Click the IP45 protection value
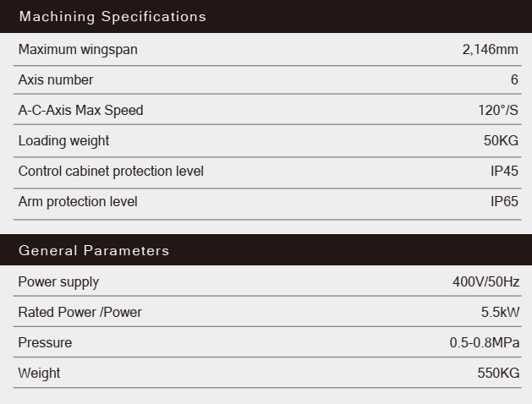532x404 pixels. tap(504, 172)
